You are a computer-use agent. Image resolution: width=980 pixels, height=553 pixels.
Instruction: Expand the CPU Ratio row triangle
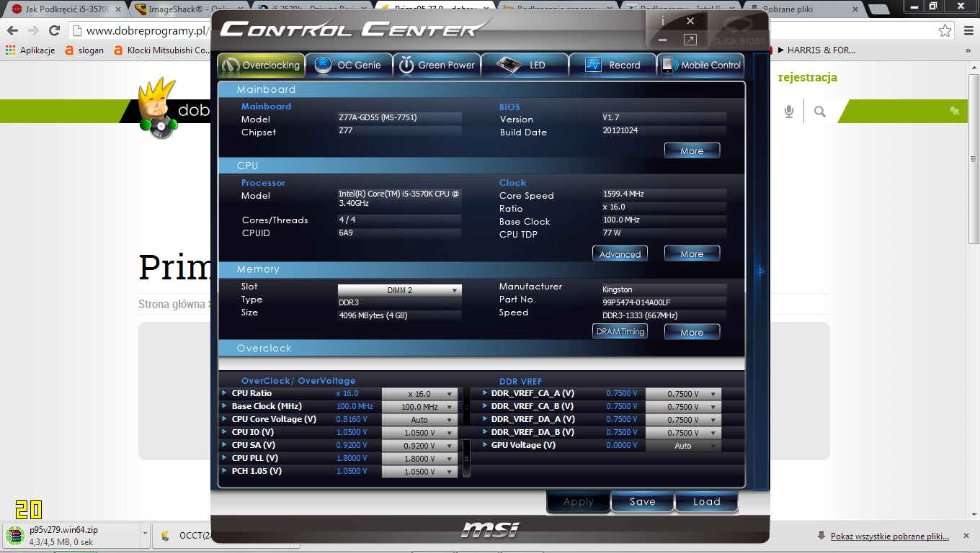(225, 393)
